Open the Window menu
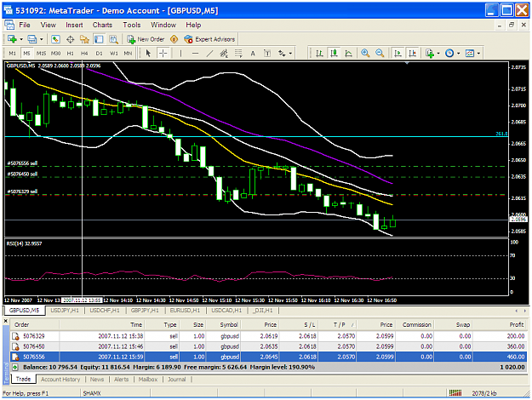532x400 pixels. coord(163,25)
